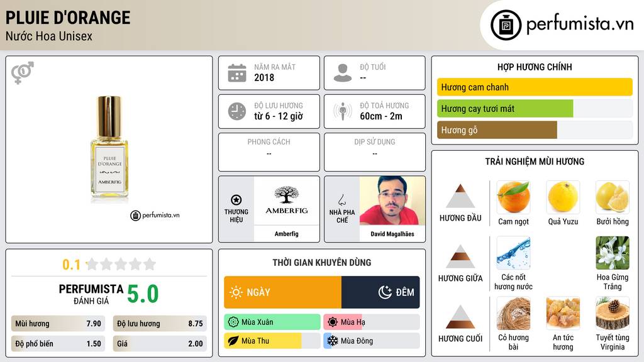This screenshot has height=362, width=644.
Task: Click the person icon beside Độ tuổi
Action: pos(343,73)
